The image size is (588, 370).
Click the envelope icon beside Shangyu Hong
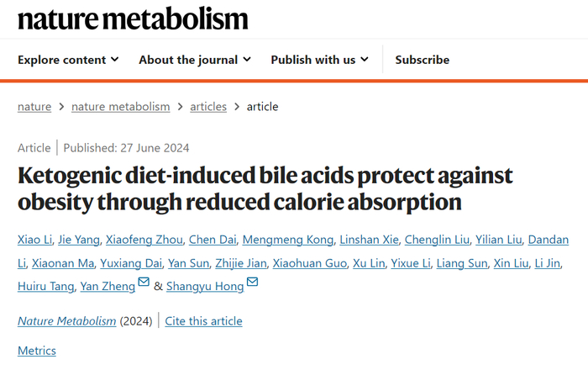(x=252, y=283)
